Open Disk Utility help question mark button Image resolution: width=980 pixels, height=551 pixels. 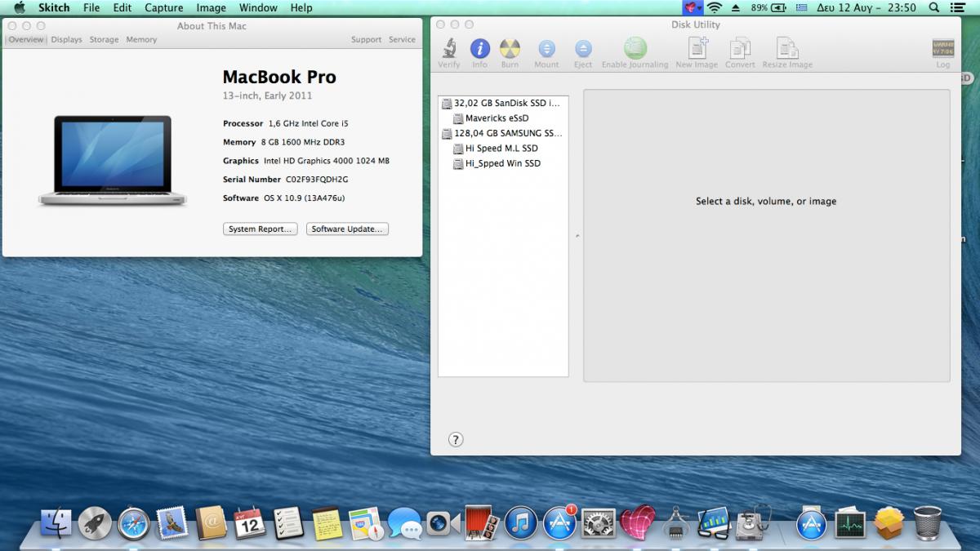point(456,440)
